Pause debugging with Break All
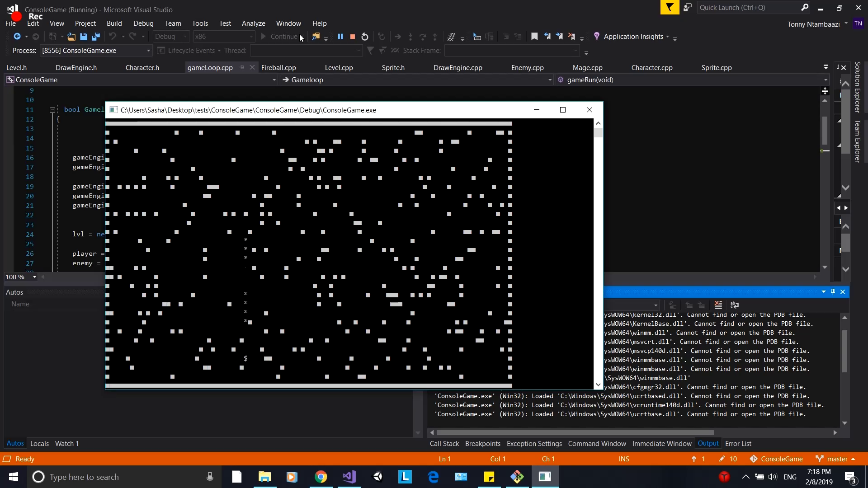 click(x=340, y=36)
